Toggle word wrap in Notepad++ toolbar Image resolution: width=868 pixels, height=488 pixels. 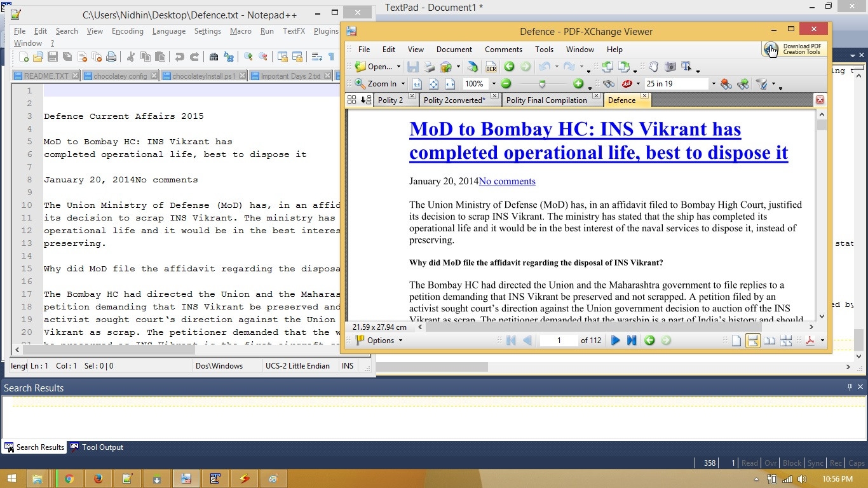[x=316, y=57]
